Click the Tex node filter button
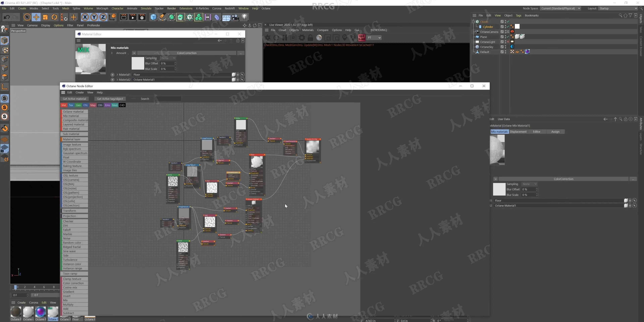Image resolution: width=644 pixels, height=322 pixels. (x=71, y=105)
